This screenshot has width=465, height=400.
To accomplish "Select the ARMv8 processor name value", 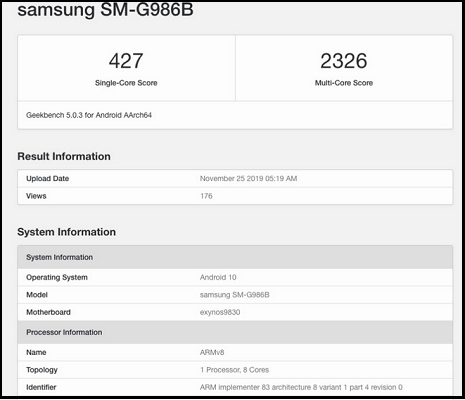I will [x=212, y=352].
